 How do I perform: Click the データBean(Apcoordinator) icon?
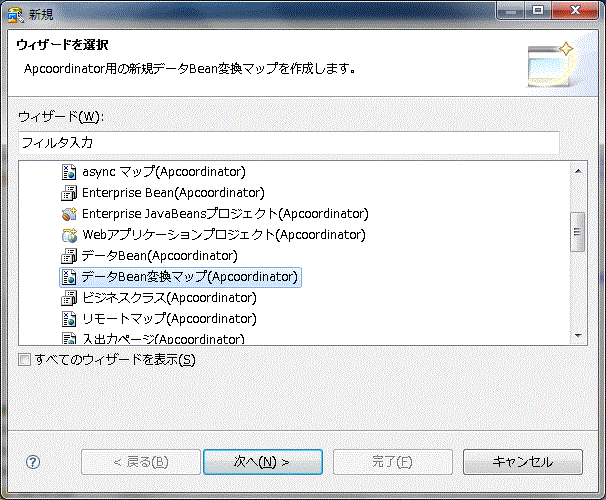[x=69, y=256]
